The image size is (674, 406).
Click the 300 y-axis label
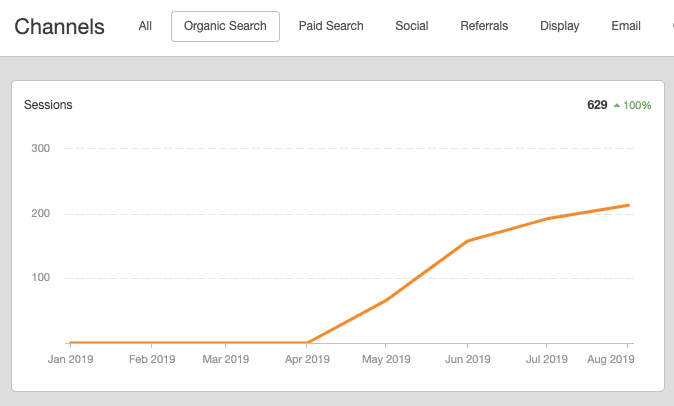(x=43, y=149)
